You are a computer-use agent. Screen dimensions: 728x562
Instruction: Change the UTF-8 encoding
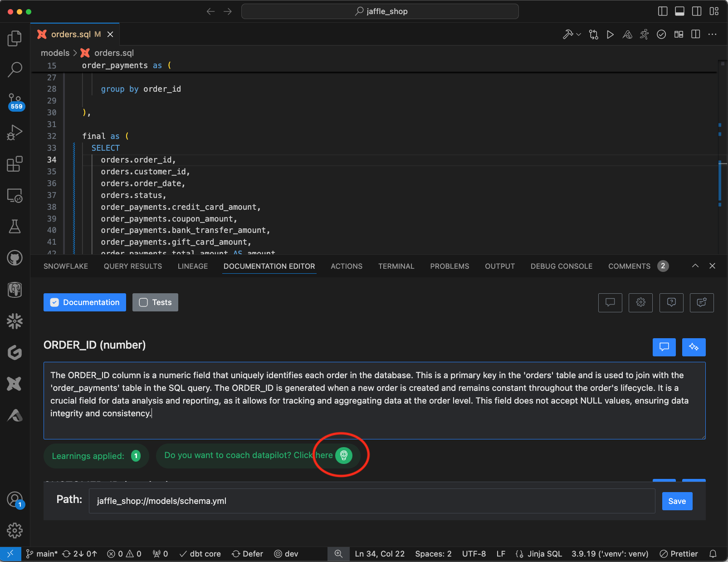[474, 554]
